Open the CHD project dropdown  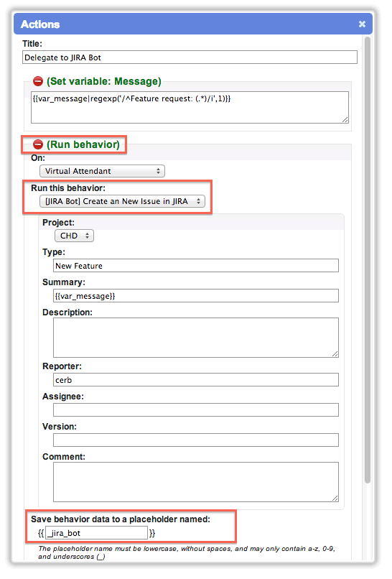point(74,236)
